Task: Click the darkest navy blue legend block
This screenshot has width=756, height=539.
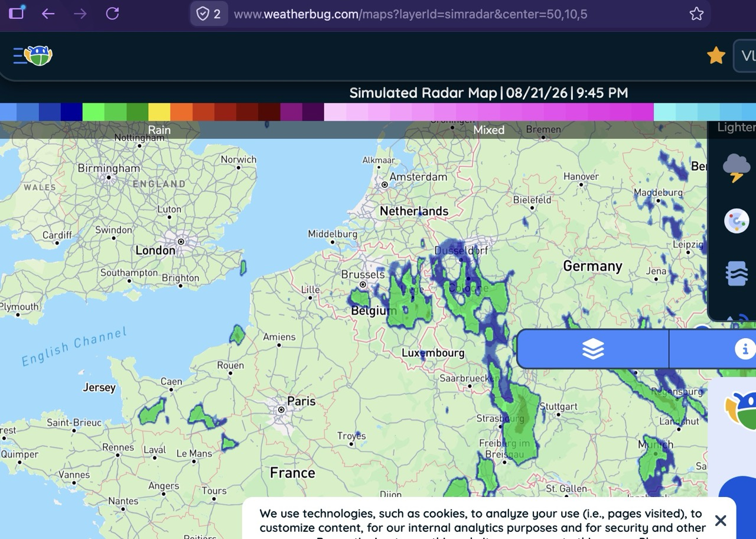Action: 71,112
